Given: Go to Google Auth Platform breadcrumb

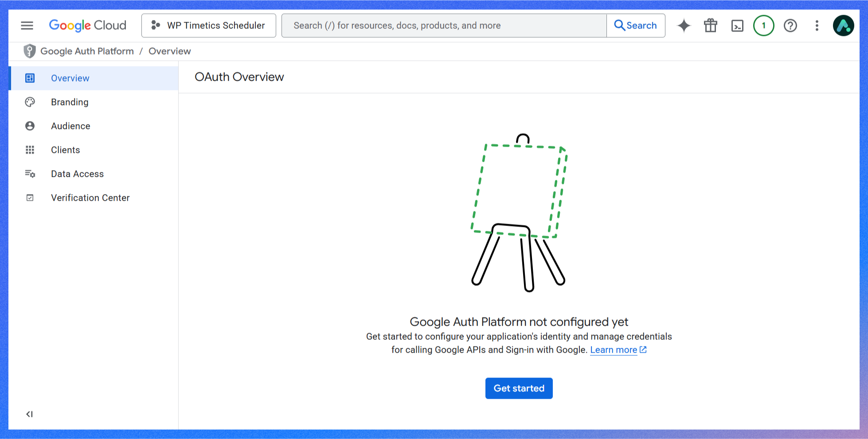Looking at the screenshot, I should (x=87, y=51).
